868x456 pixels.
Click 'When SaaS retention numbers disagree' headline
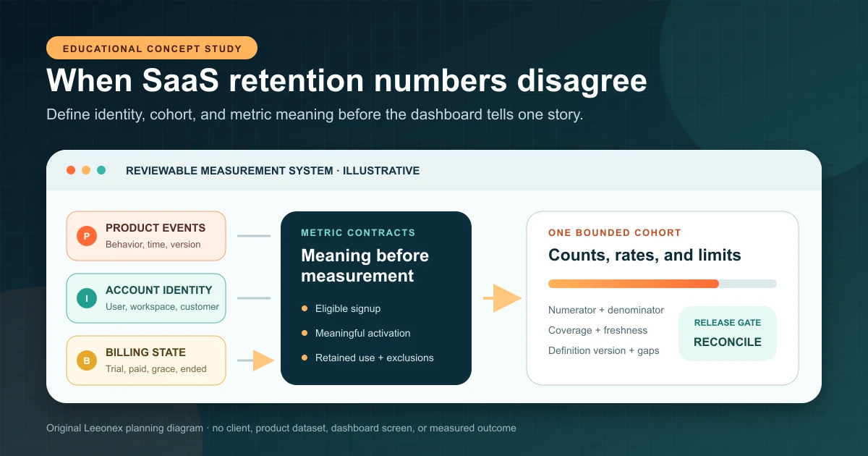pyautogui.click(x=346, y=80)
